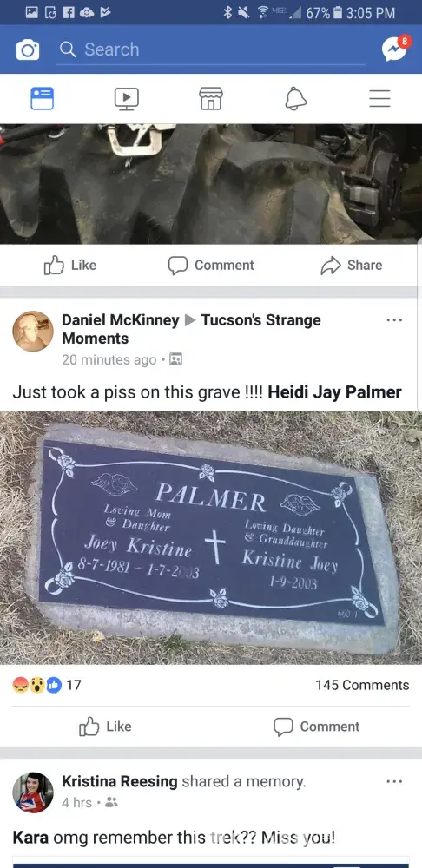Viewport: 422px width, 868px height.
Task: View the Palmer gravestone photo
Action: coord(211,537)
